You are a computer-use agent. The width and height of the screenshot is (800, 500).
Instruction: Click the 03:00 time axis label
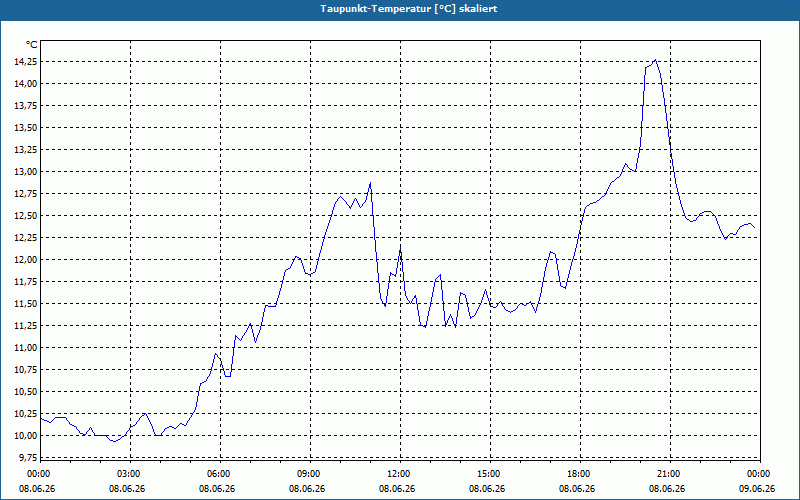click(131, 474)
